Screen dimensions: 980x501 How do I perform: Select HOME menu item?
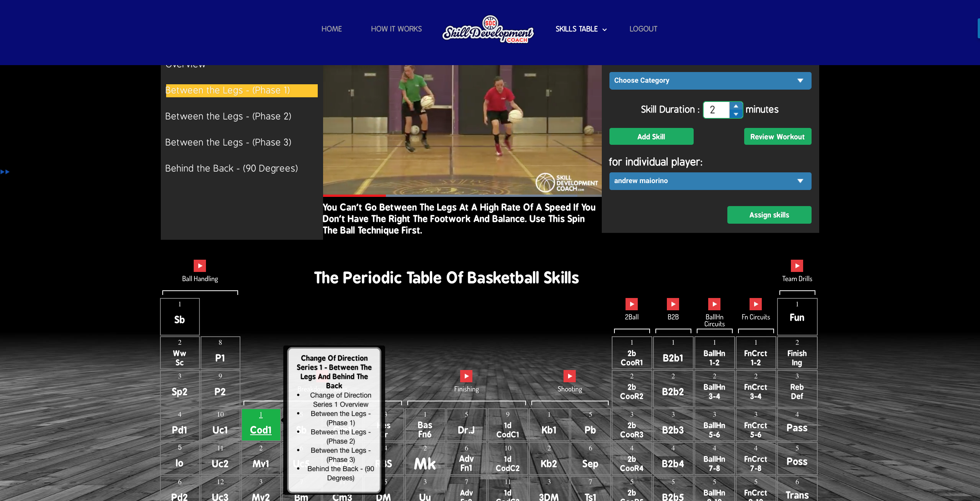(332, 29)
